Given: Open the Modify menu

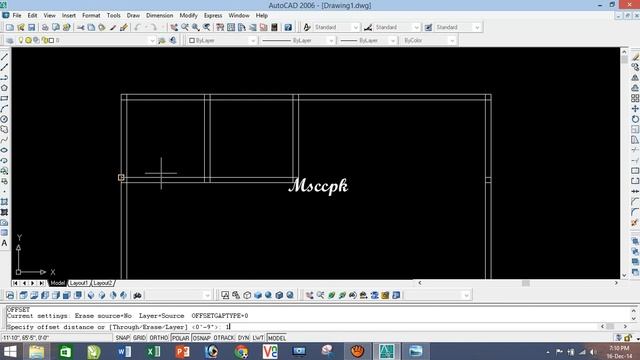Looking at the screenshot, I should (189, 16).
